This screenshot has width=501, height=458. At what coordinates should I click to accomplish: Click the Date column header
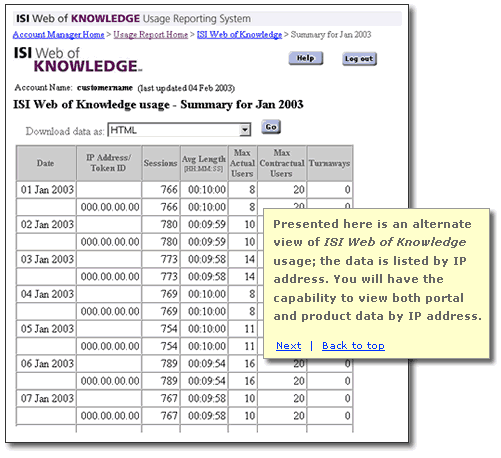coord(46,163)
